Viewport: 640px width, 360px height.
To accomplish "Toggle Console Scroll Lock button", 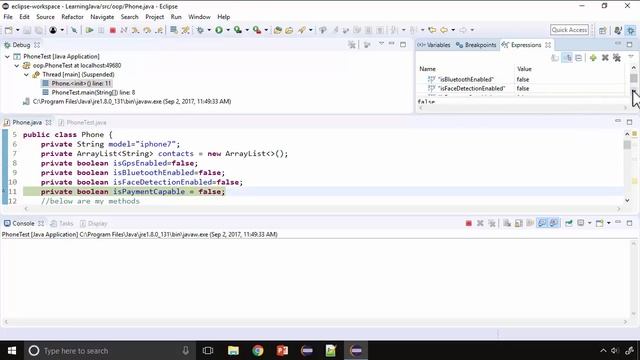I will [x=519, y=223].
